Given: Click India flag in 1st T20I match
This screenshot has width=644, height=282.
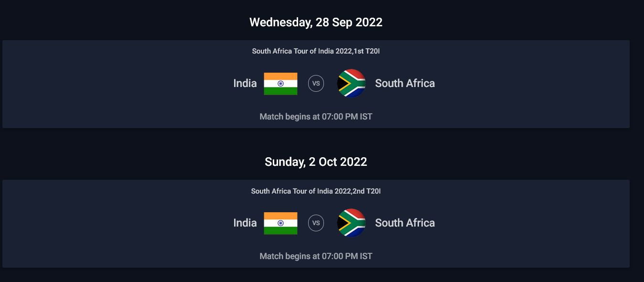Looking at the screenshot, I should pyautogui.click(x=280, y=84).
